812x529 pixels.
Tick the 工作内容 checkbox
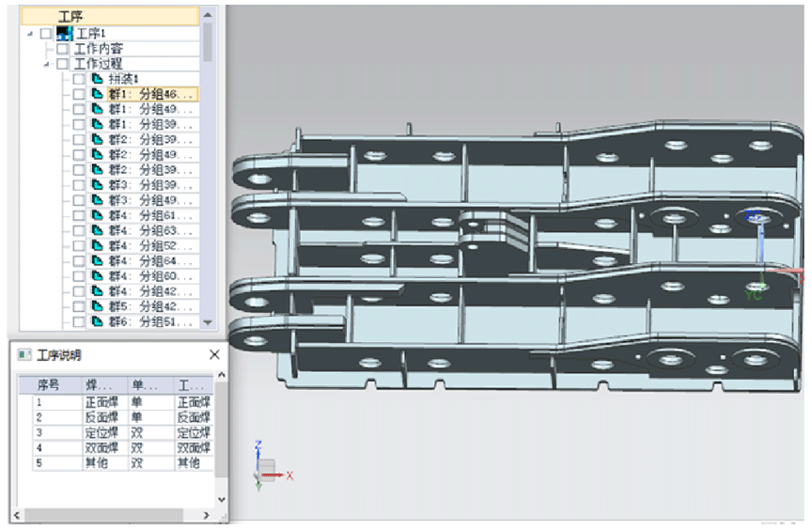tap(62, 48)
